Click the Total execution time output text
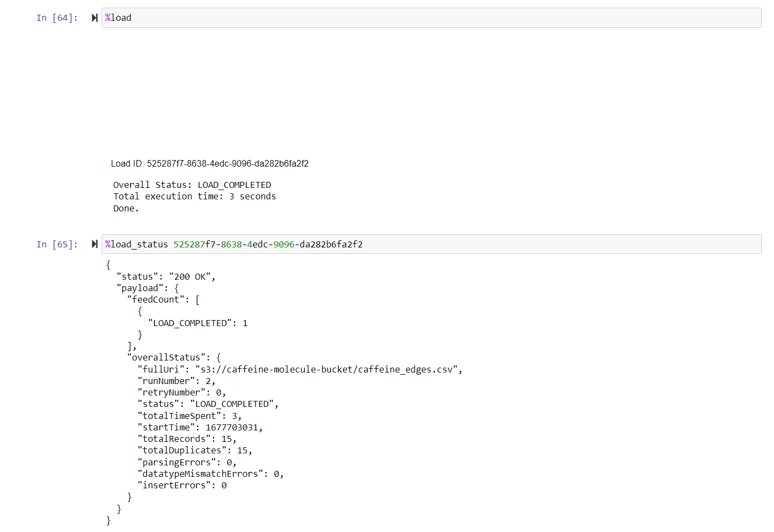The image size is (774, 532). coord(193,196)
